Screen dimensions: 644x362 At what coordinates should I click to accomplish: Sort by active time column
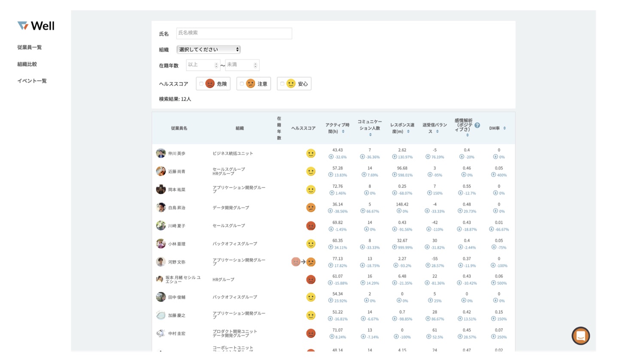[x=343, y=131]
